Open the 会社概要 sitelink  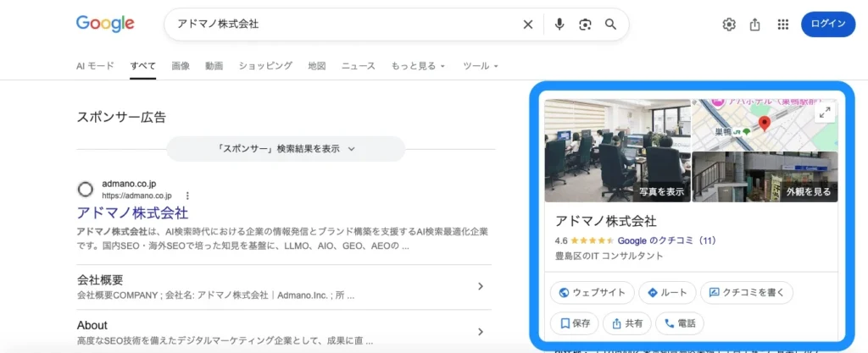[100, 279]
